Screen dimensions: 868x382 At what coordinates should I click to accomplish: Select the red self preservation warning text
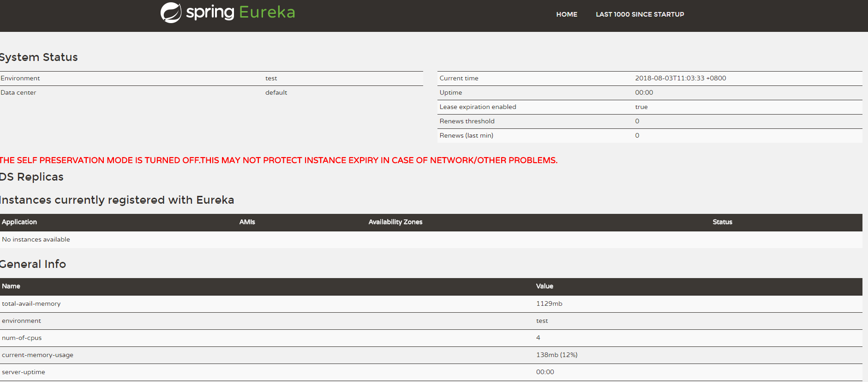pyautogui.click(x=279, y=160)
